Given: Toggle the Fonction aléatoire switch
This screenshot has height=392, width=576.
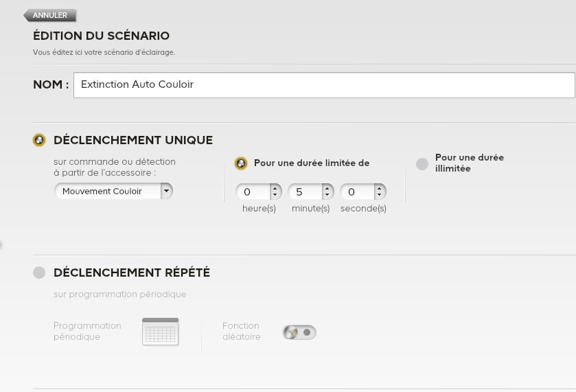Looking at the screenshot, I should coord(300,332).
